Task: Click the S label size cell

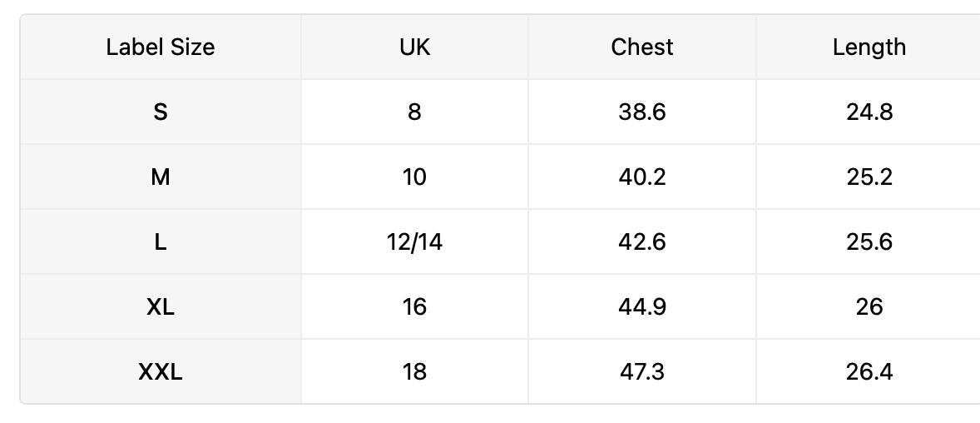Action: (161, 112)
